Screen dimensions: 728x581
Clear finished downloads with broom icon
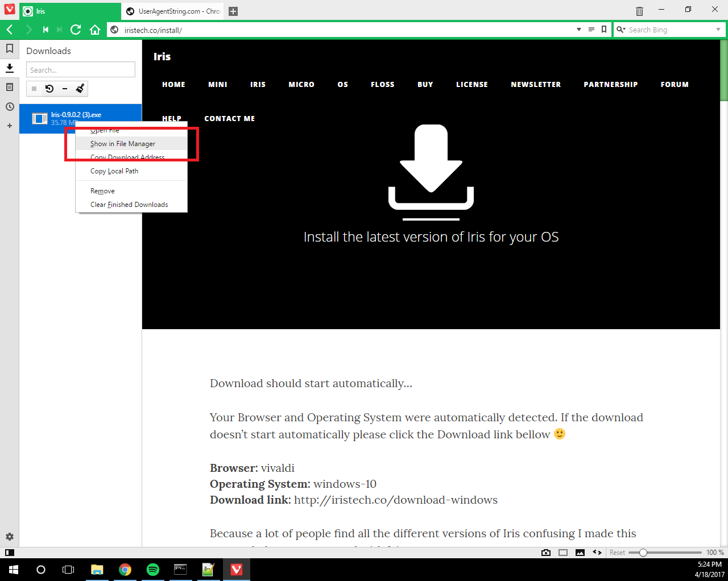pos(80,88)
